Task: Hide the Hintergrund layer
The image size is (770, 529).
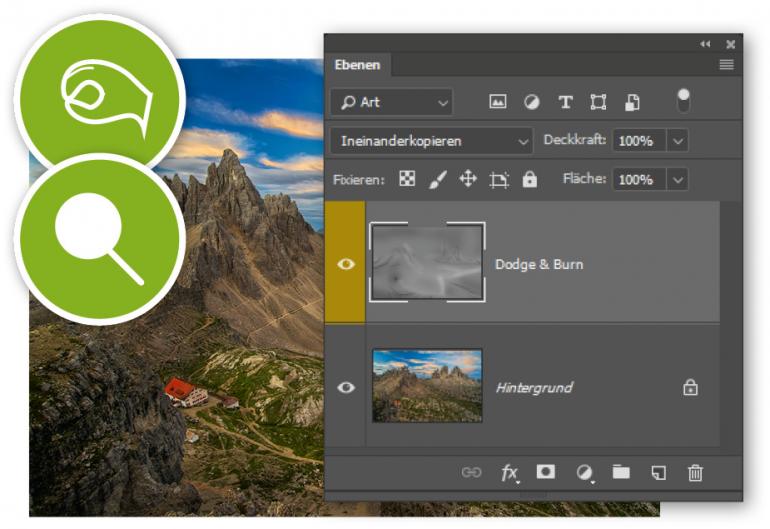Action: [x=346, y=388]
